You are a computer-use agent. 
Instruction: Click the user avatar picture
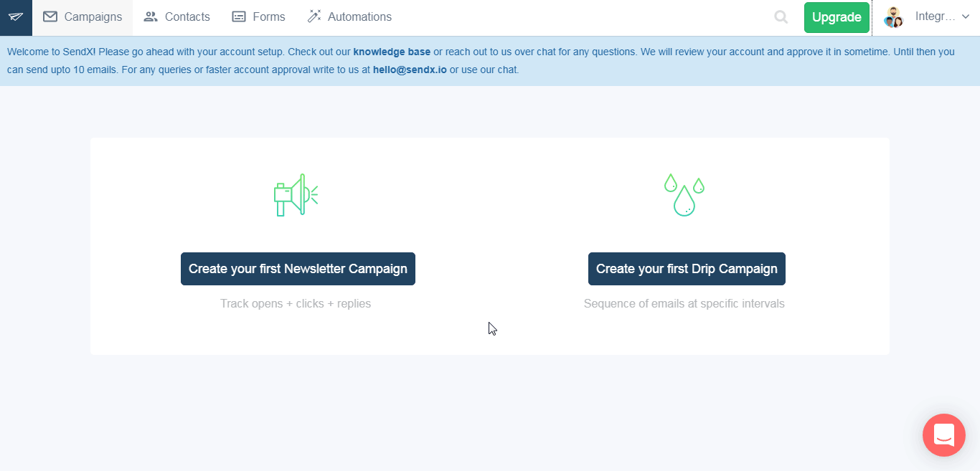coord(893,17)
